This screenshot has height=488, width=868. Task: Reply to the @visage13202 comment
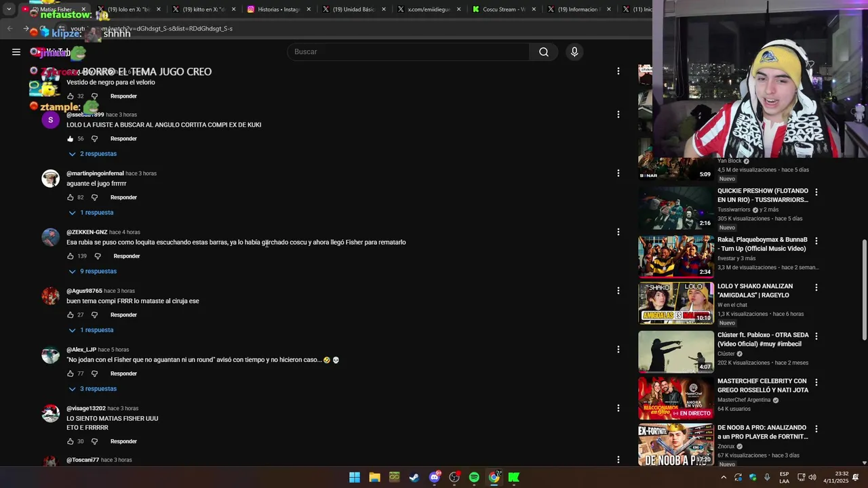123,441
